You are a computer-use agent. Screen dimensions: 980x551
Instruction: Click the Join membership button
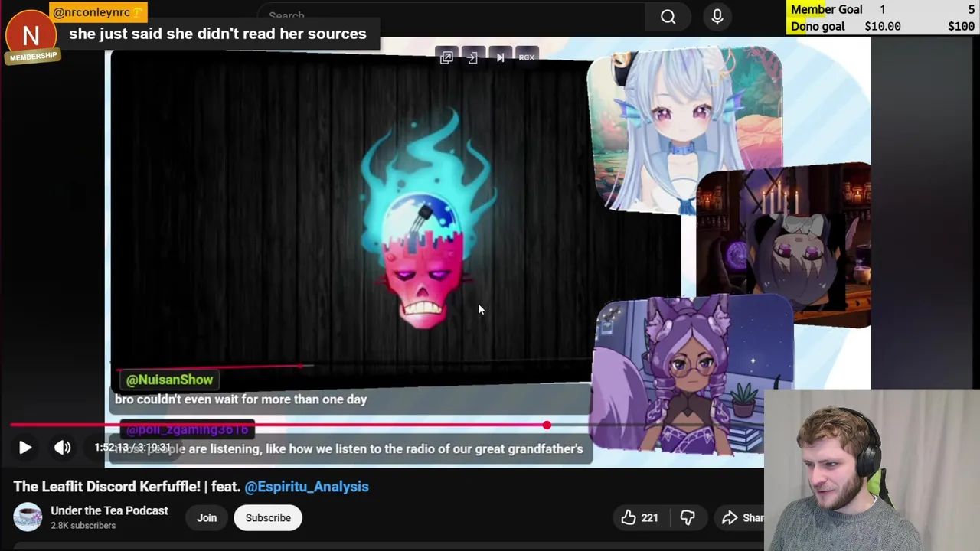point(207,518)
